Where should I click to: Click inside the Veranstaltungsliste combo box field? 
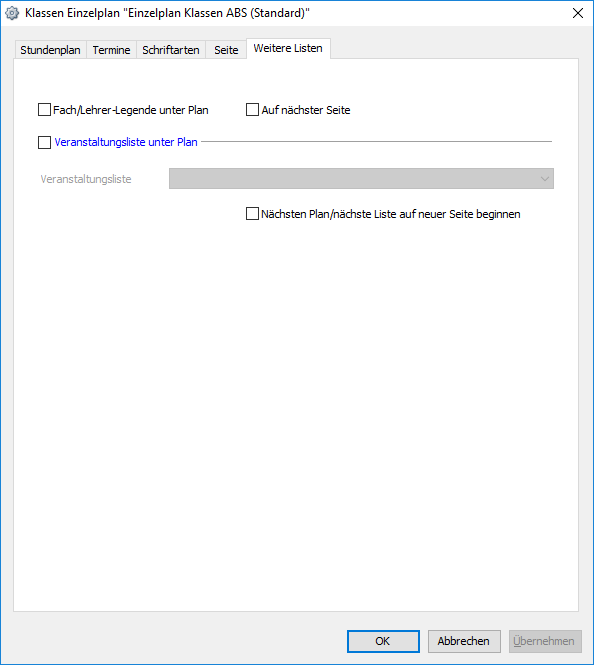click(x=361, y=179)
